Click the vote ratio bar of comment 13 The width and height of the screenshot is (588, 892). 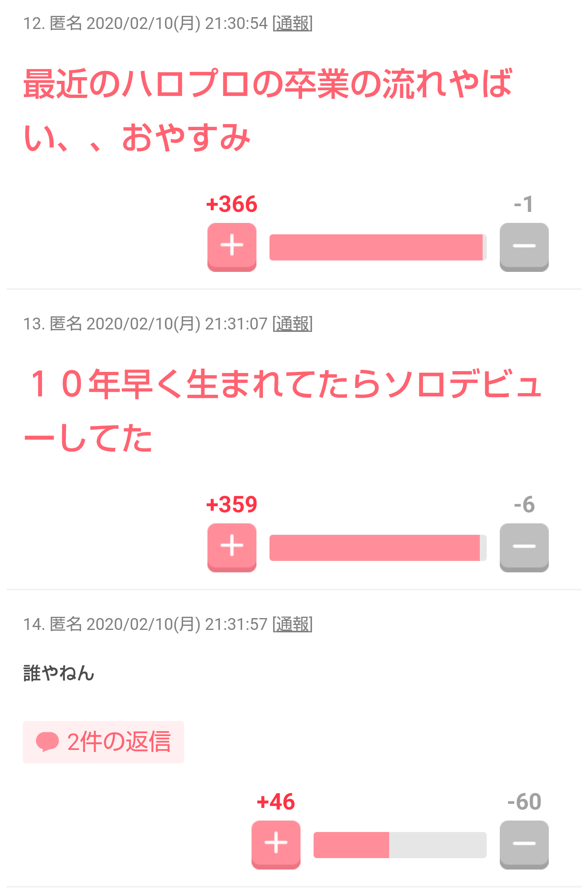point(378,547)
